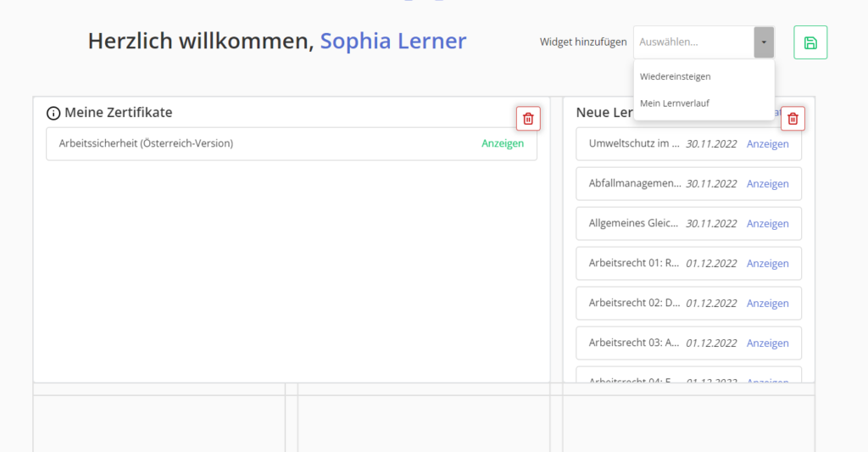The height and width of the screenshot is (452, 868).
Task: Delete the Meine Zertifikate widget
Action: point(528,119)
